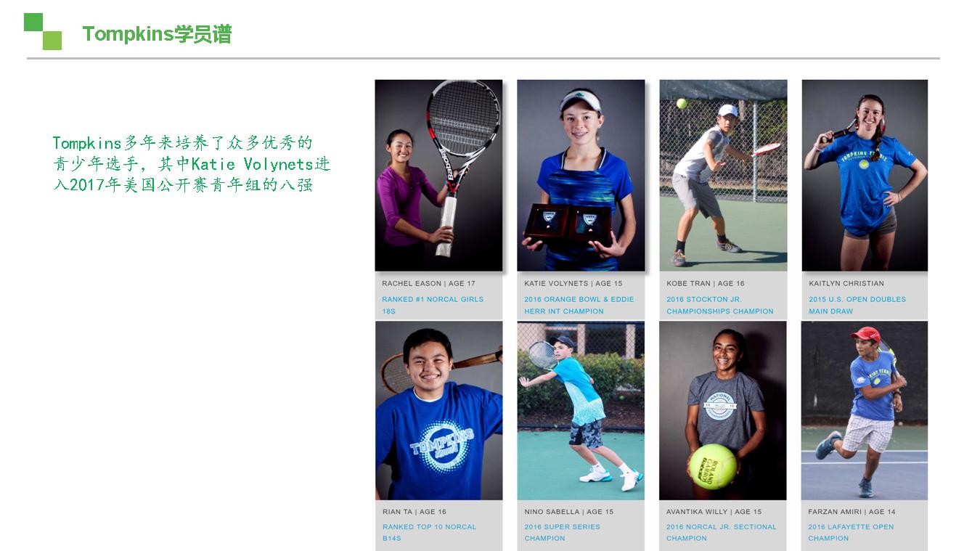Click the Katie Volynets | Age 15 caption
The width and height of the screenshot is (980, 551).
(573, 283)
